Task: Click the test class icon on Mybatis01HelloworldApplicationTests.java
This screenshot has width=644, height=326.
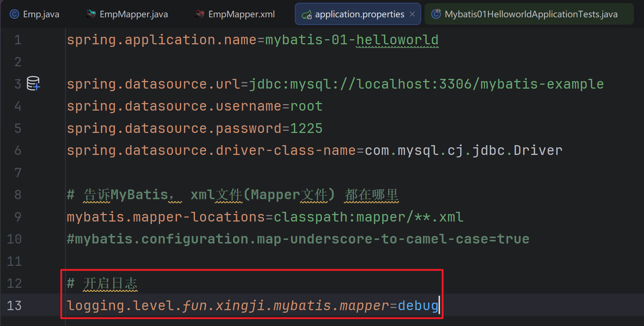Action: click(436, 14)
